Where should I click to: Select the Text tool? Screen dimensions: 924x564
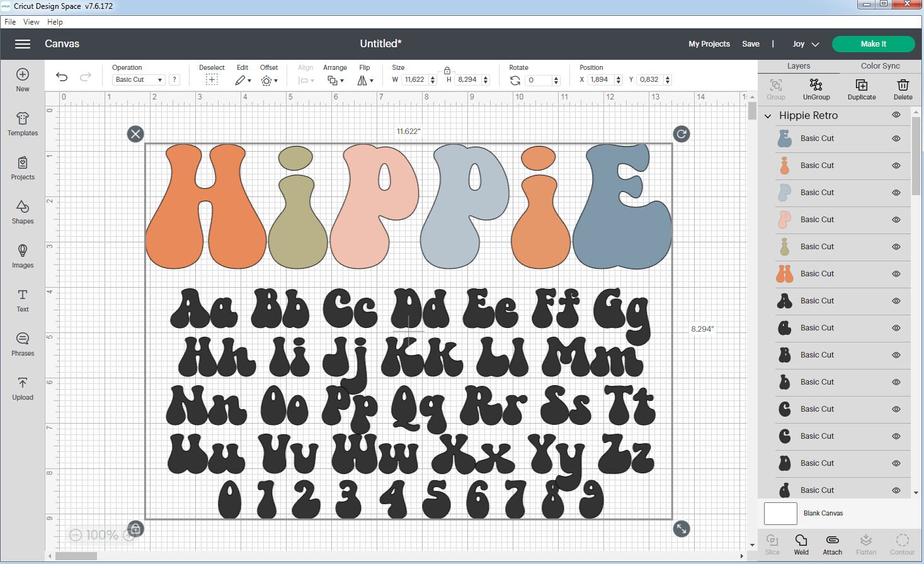point(22,300)
